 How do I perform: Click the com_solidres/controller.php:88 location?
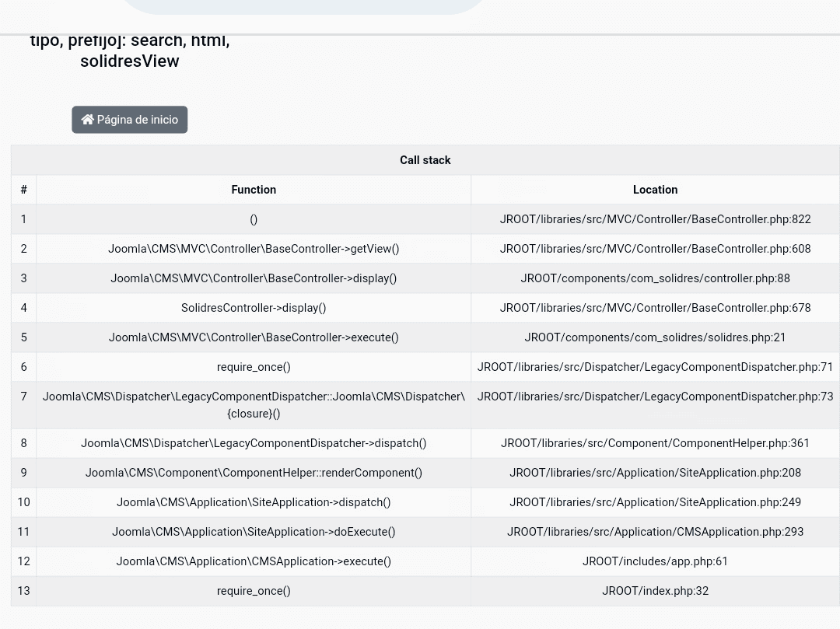pyautogui.click(x=655, y=278)
